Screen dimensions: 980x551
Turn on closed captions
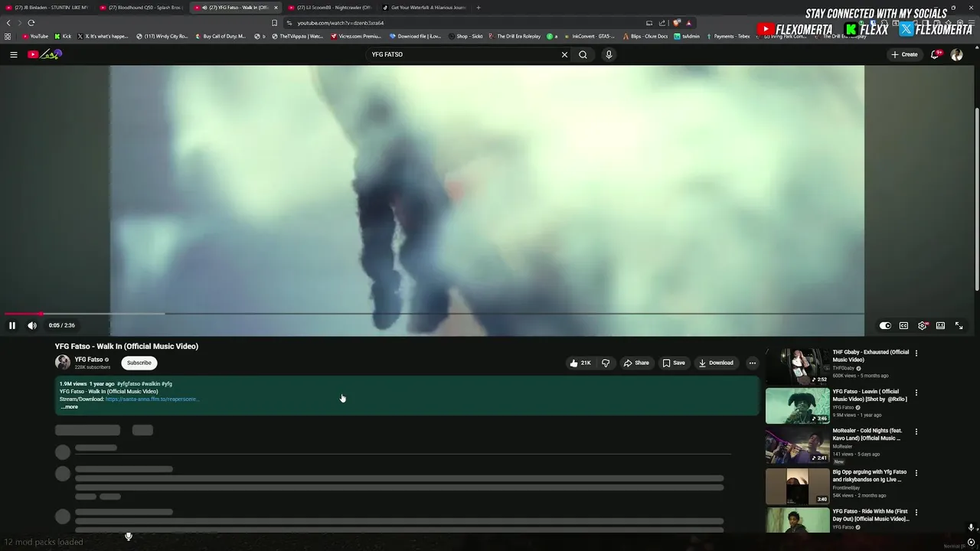(x=903, y=325)
